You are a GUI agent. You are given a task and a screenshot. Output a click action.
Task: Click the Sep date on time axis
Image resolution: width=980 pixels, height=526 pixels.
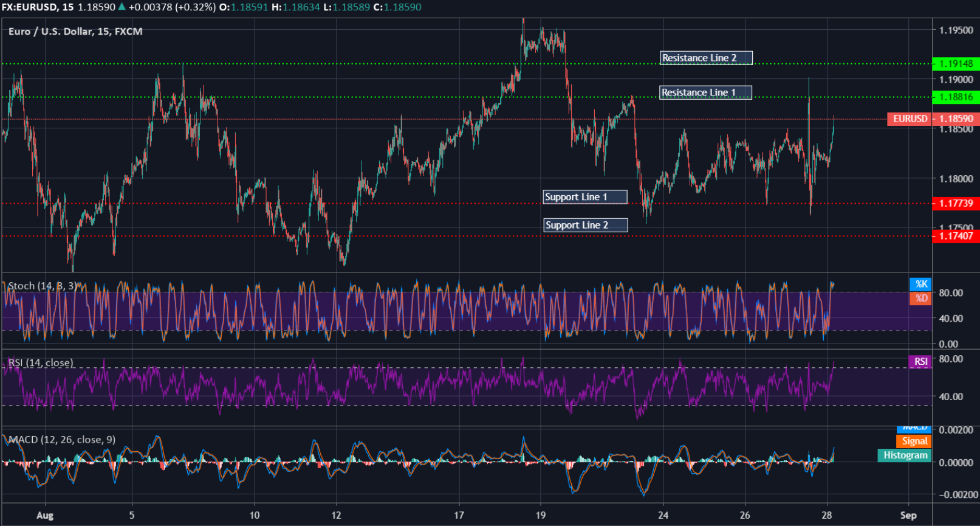pyautogui.click(x=908, y=515)
